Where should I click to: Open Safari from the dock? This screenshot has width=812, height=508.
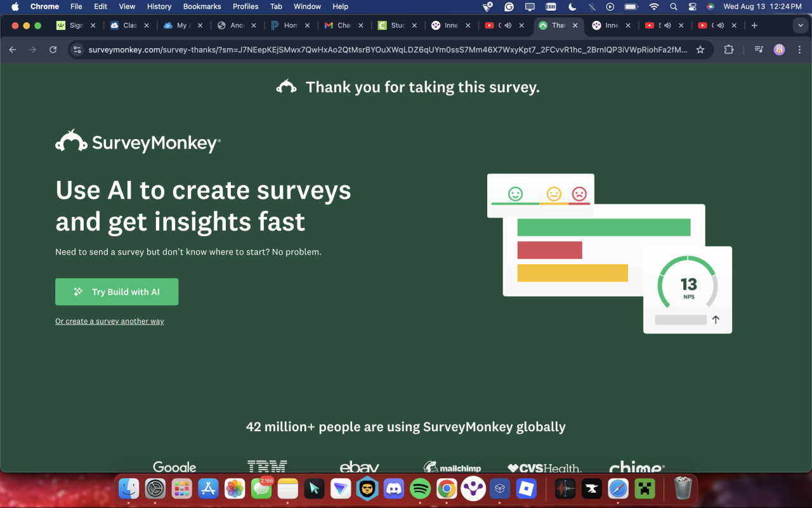point(618,488)
